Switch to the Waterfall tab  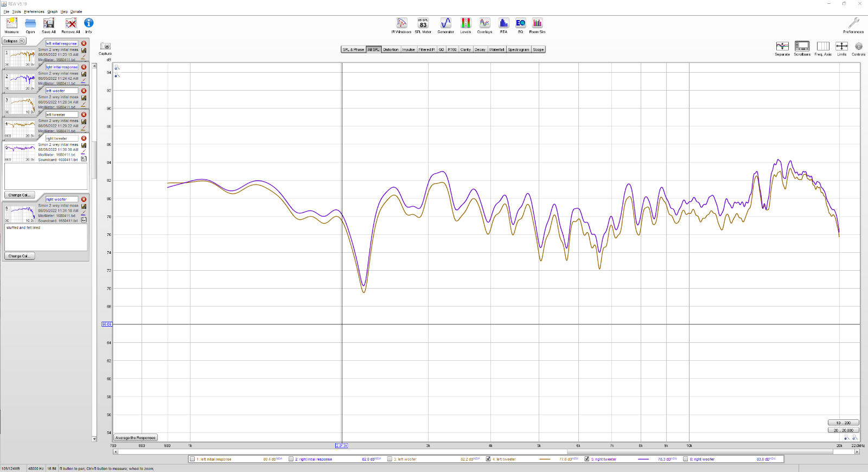pyautogui.click(x=497, y=49)
